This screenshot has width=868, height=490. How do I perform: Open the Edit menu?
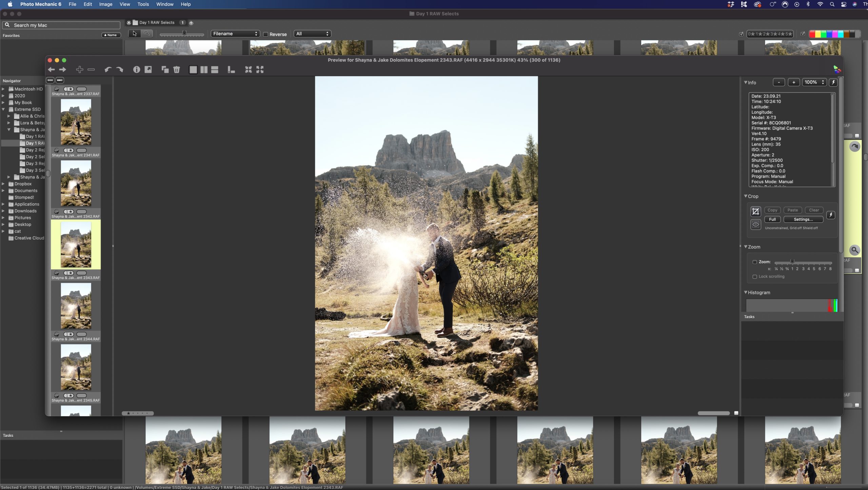(x=88, y=4)
